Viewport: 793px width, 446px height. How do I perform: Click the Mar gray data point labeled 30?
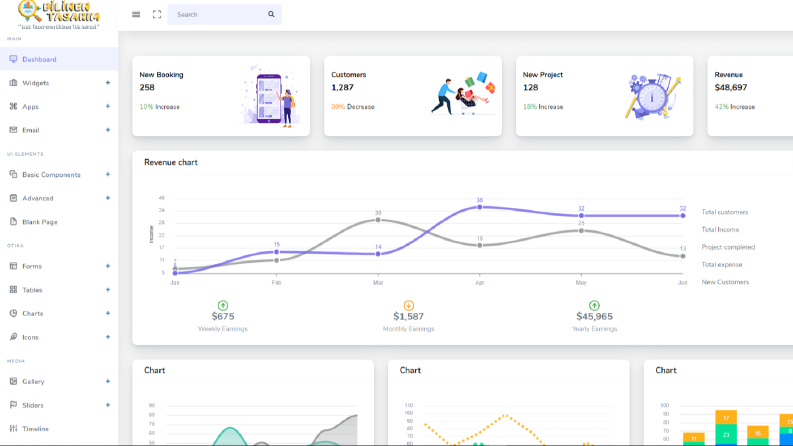click(x=378, y=220)
